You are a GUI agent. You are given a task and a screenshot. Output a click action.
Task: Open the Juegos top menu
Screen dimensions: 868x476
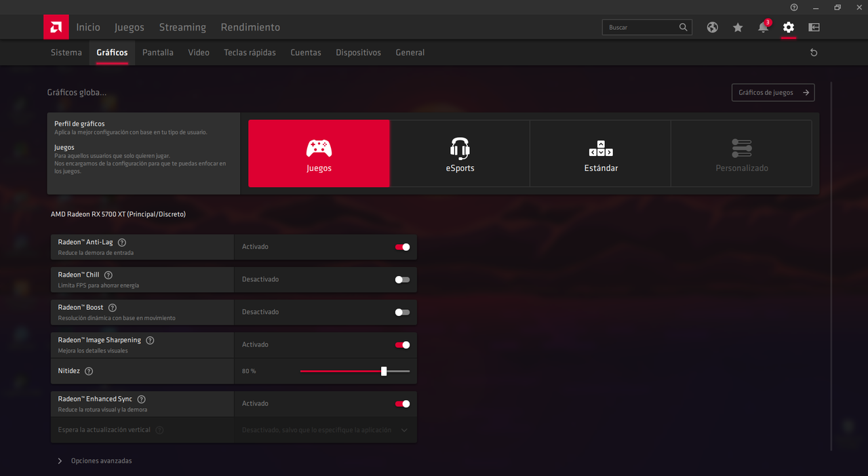[x=130, y=27]
